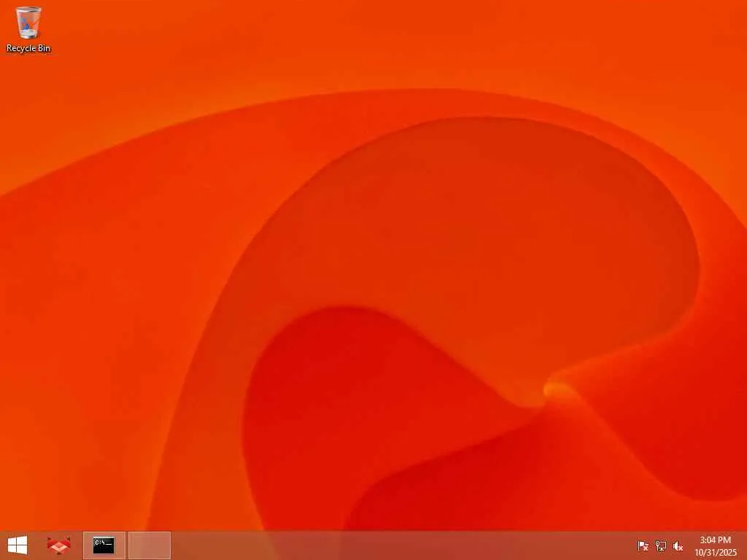Open the Windows Start button
This screenshot has width=747, height=560.
18,545
